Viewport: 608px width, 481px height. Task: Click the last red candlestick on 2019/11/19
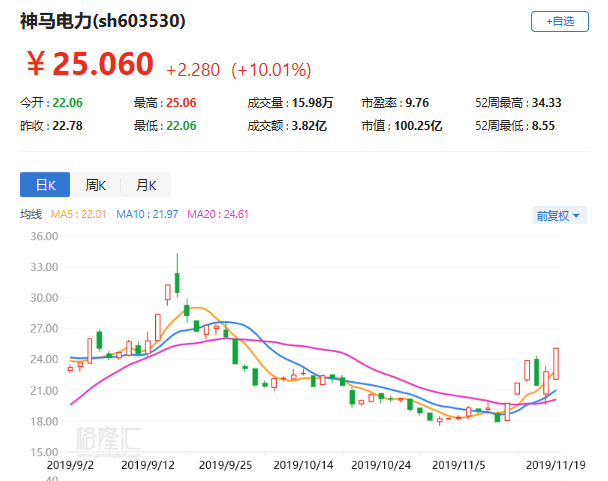pos(556,364)
